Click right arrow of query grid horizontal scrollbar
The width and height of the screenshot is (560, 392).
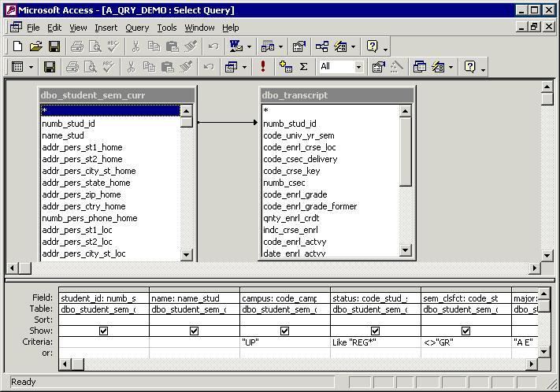pos(532,364)
